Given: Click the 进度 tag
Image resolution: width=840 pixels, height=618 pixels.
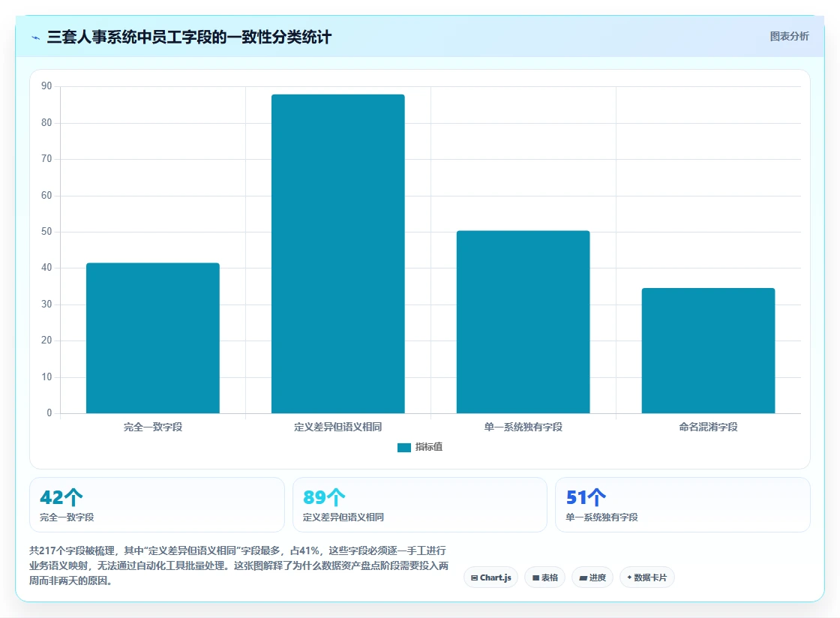Looking at the screenshot, I should pos(592,577).
